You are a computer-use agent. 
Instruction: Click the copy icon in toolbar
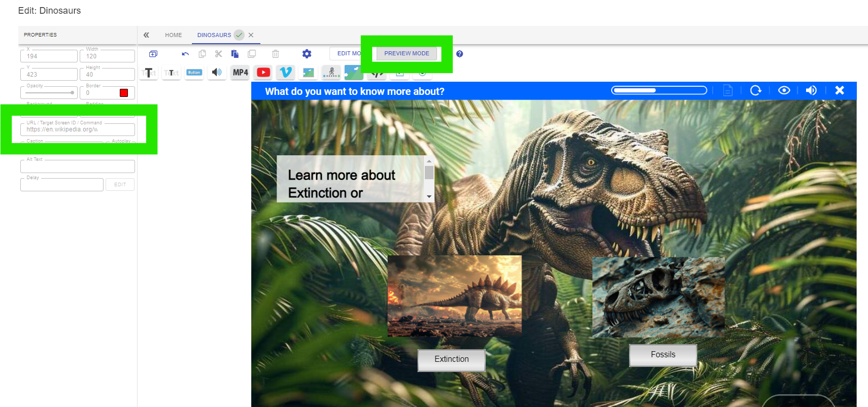coord(202,54)
